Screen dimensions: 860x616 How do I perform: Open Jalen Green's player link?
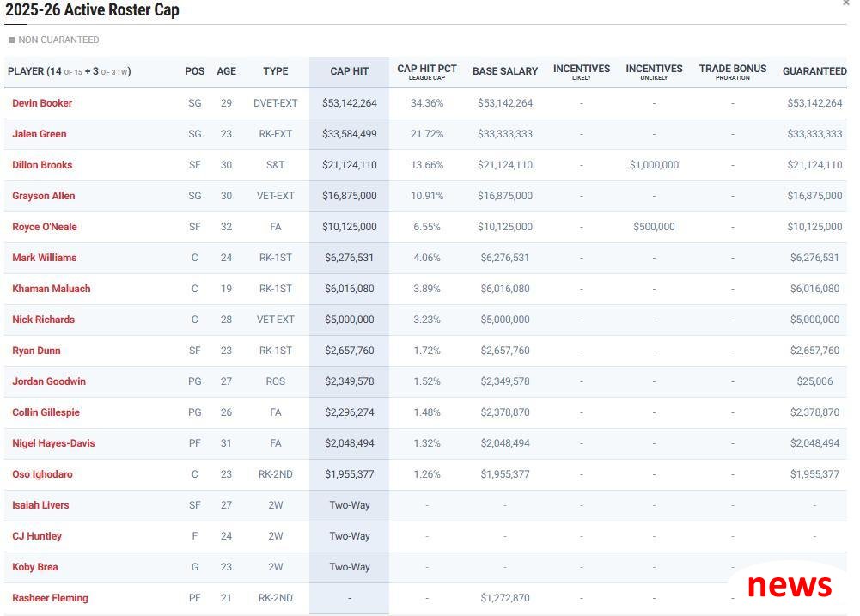tap(40, 134)
